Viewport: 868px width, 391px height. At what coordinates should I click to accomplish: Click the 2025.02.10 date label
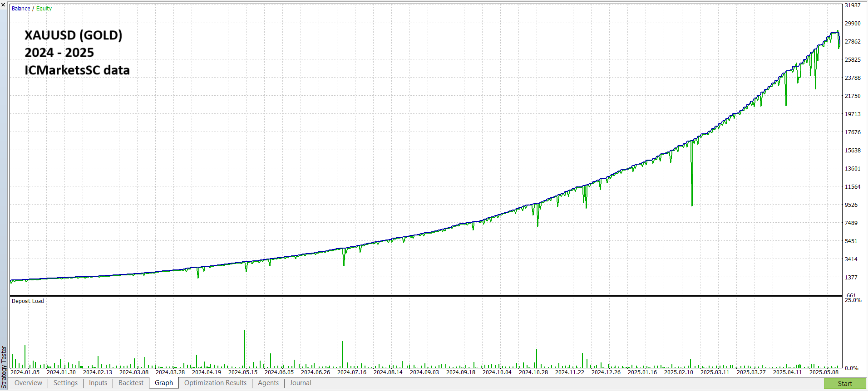tap(679, 372)
